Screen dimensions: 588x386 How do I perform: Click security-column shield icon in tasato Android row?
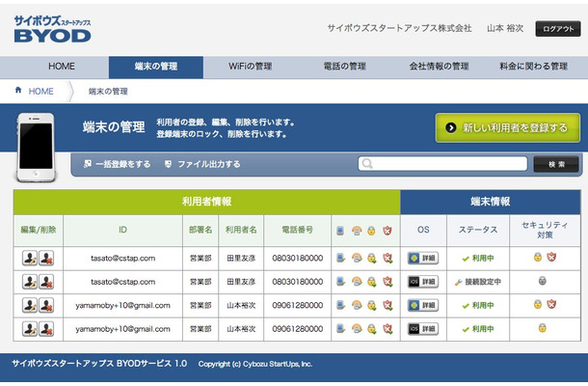551,258
